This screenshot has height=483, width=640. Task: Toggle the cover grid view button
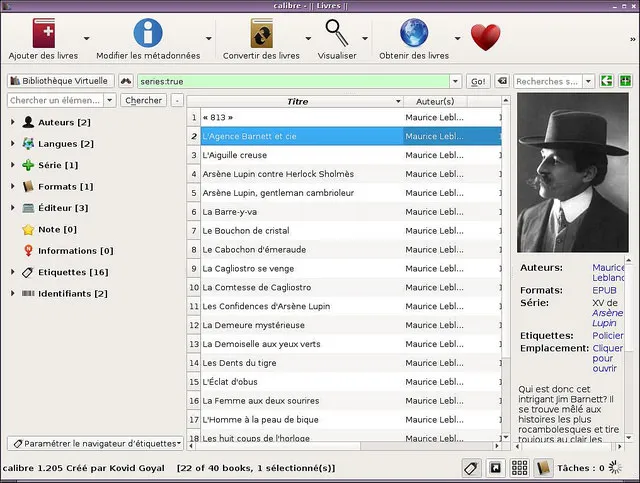coord(520,468)
